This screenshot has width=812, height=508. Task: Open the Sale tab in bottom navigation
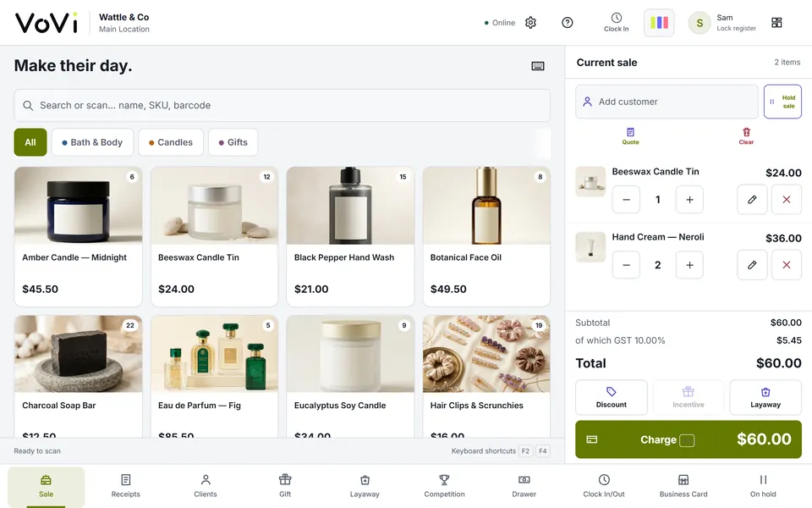point(46,486)
